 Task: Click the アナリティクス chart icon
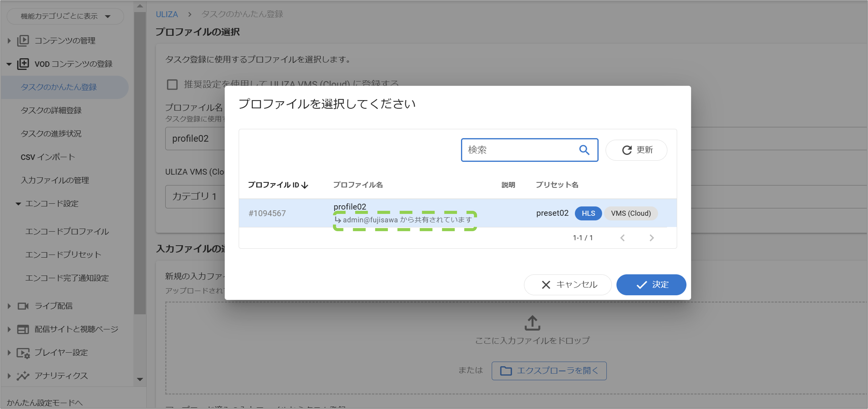click(x=23, y=376)
